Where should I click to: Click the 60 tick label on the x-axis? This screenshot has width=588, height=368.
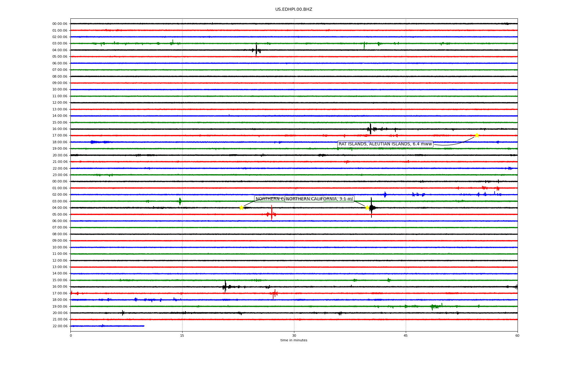tap(517, 335)
